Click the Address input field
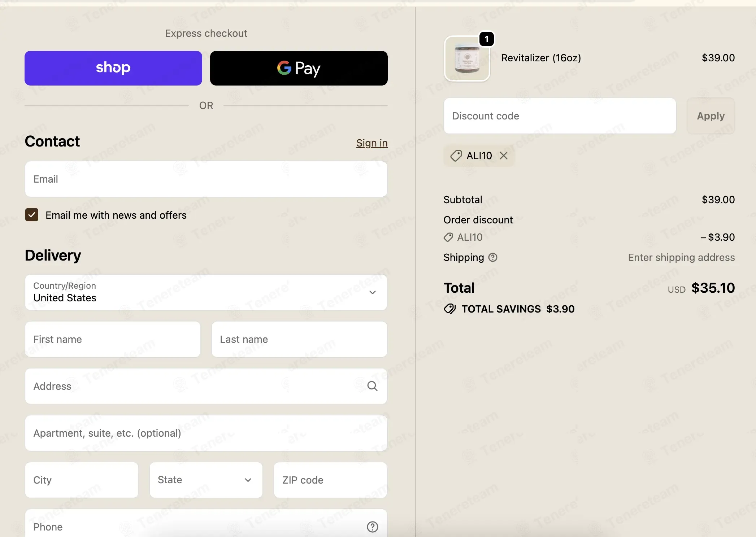 [x=206, y=386]
